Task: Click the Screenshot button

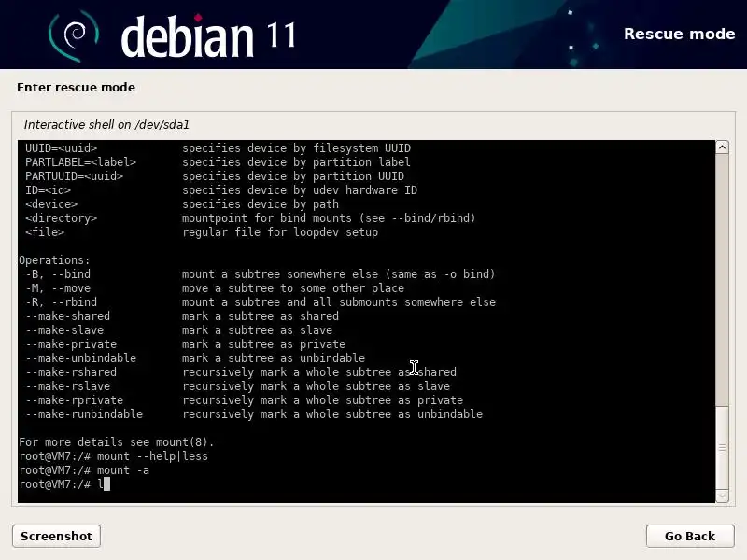Action: 56,536
